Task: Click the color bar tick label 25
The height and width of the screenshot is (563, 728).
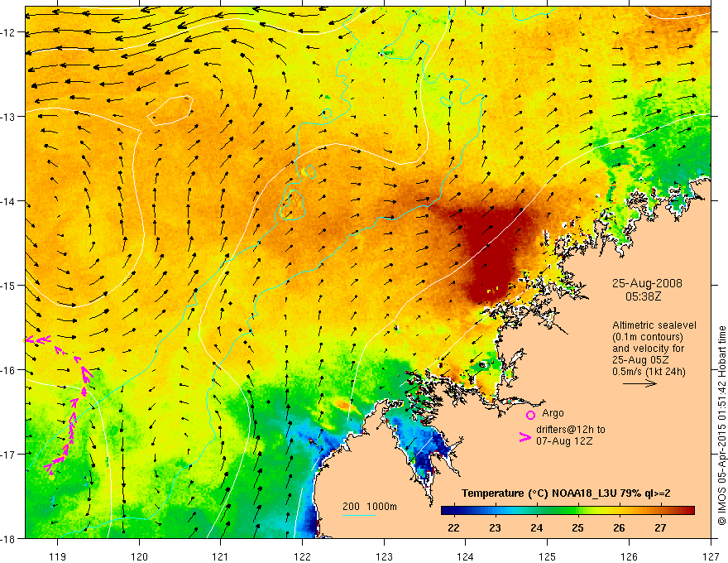Action: [577, 527]
